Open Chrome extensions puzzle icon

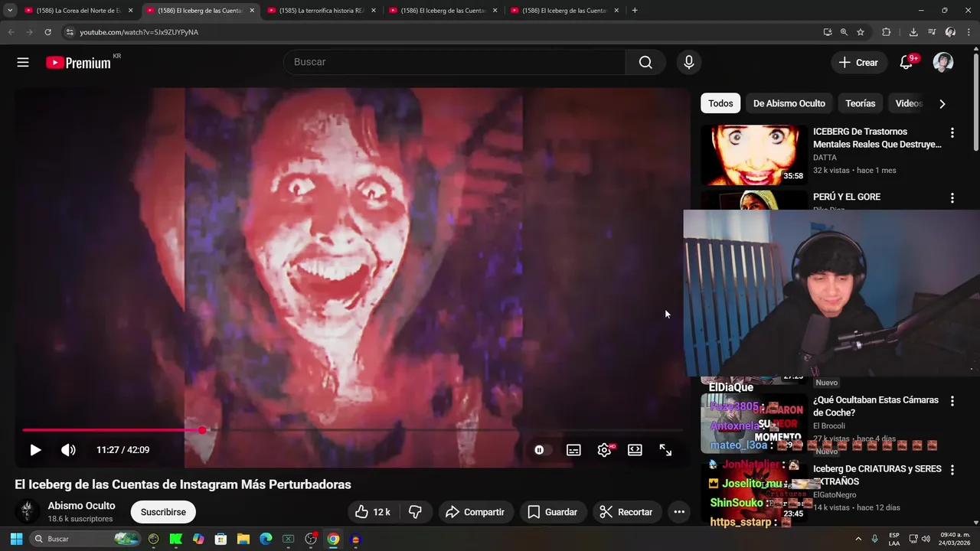(x=887, y=32)
